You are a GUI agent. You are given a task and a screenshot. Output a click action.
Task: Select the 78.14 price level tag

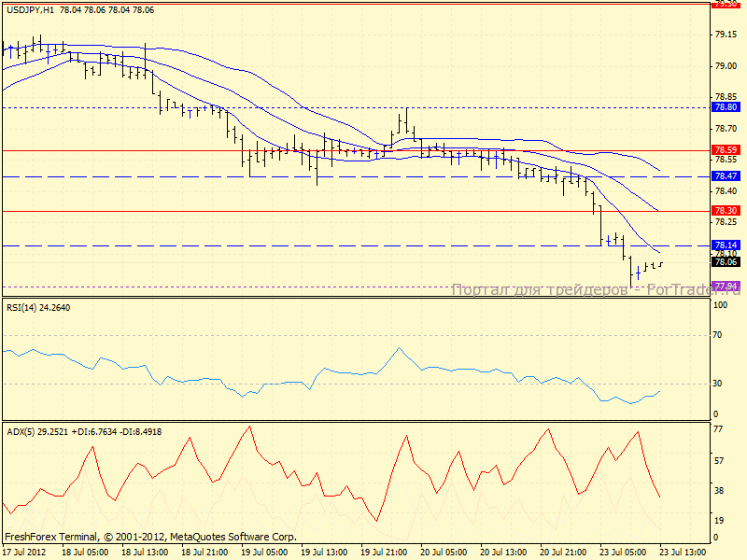click(726, 245)
